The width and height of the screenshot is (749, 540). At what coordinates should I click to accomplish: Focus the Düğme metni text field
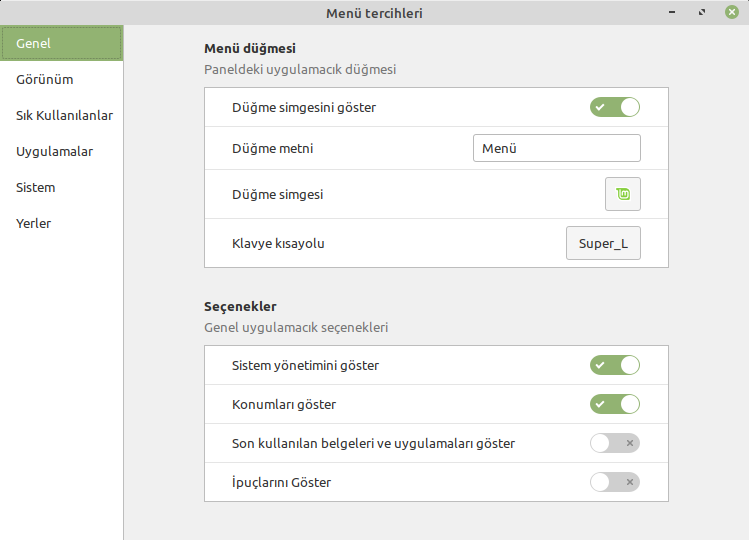coord(557,148)
